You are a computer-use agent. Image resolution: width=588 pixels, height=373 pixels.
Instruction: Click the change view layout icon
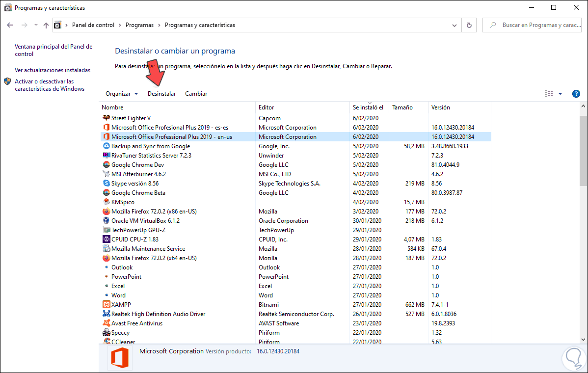[x=549, y=94]
